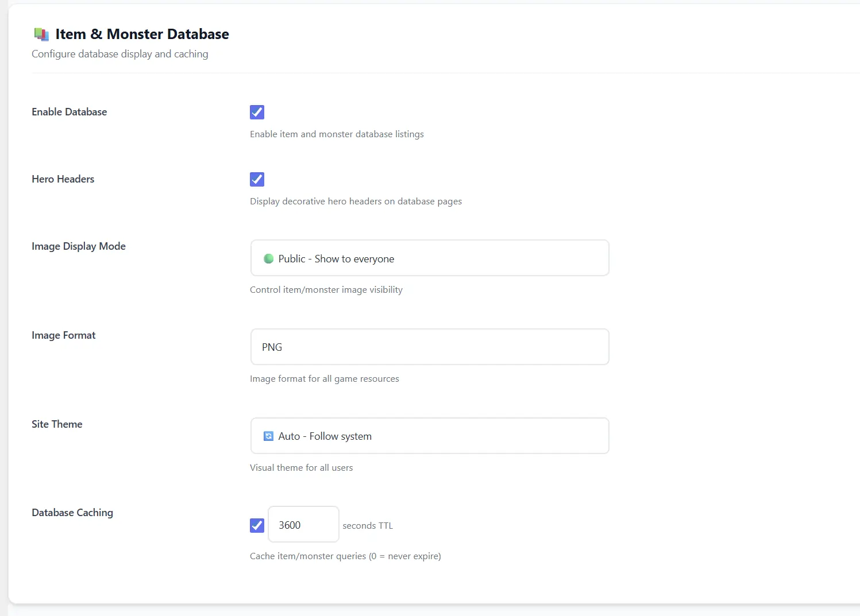Click the Image Display Mode label
This screenshot has height=616, width=860.
78,246
